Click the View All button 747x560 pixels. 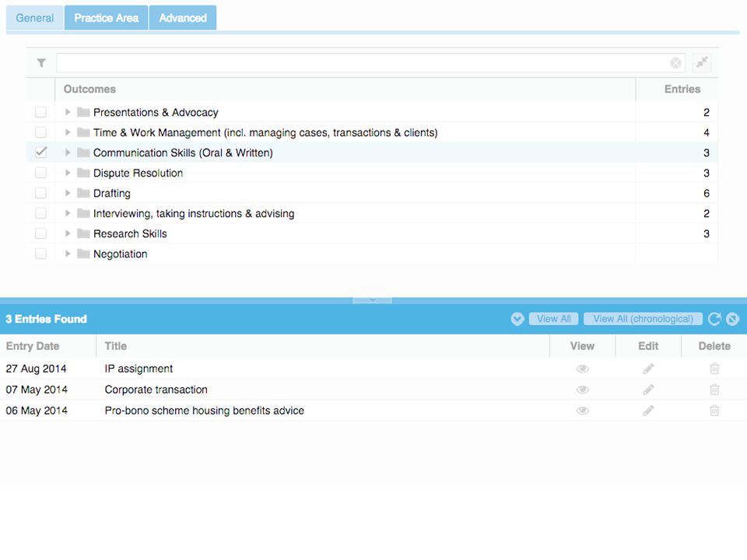[553, 319]
